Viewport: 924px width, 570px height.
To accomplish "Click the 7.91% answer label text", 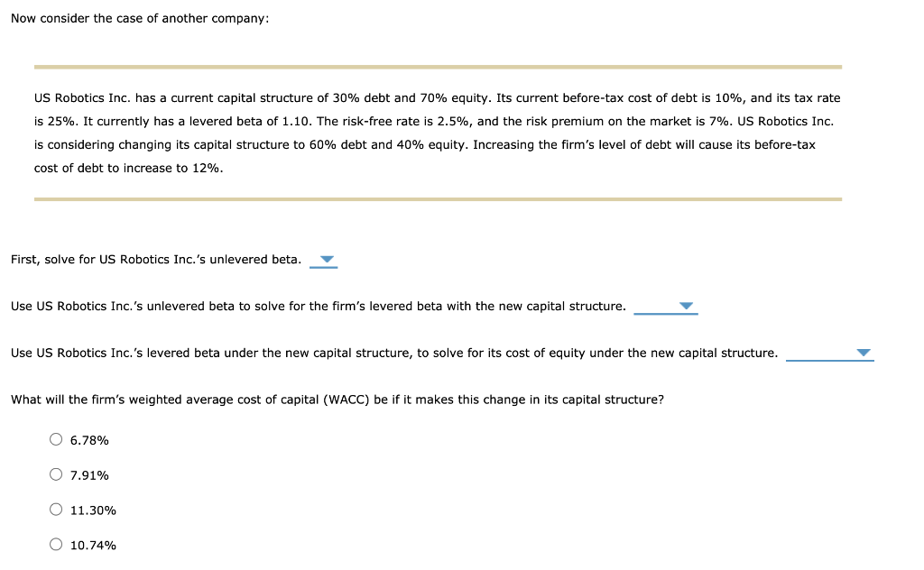I will click(89, 474).
